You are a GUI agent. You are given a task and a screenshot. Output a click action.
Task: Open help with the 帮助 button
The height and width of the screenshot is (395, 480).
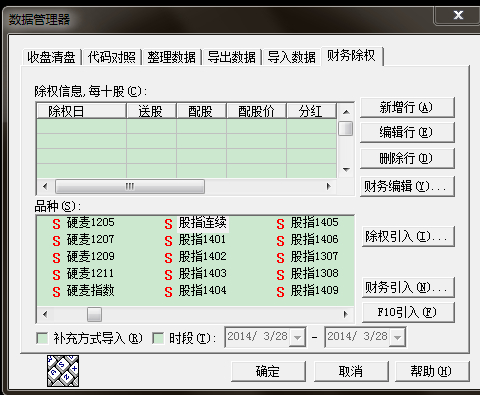432,371
